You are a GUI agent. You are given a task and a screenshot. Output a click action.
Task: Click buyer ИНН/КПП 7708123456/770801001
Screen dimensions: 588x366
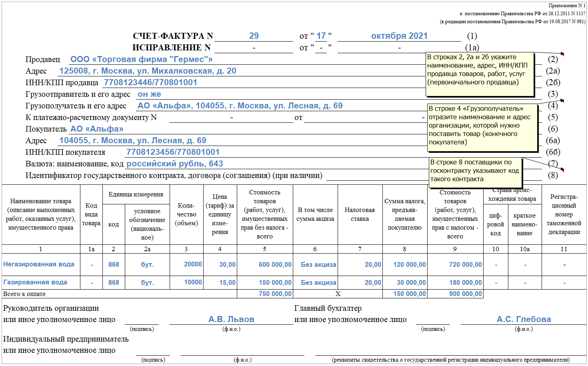pos(173,152)
